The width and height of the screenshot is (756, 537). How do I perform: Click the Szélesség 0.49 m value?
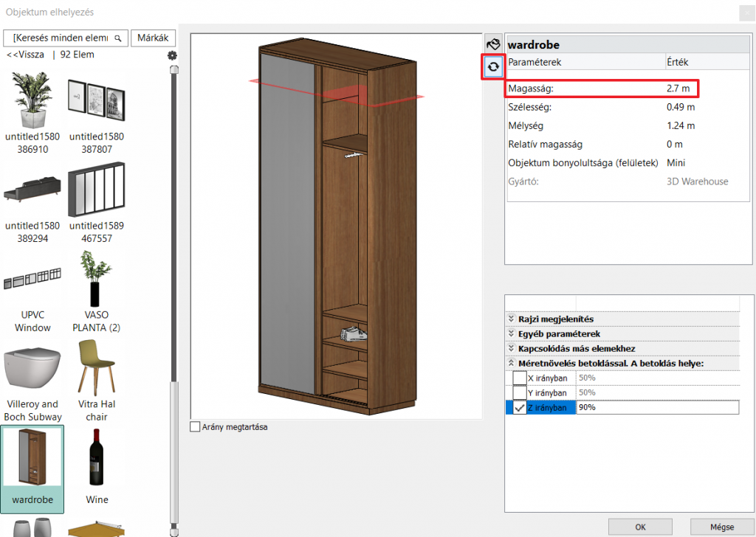(x=680, y=107)
